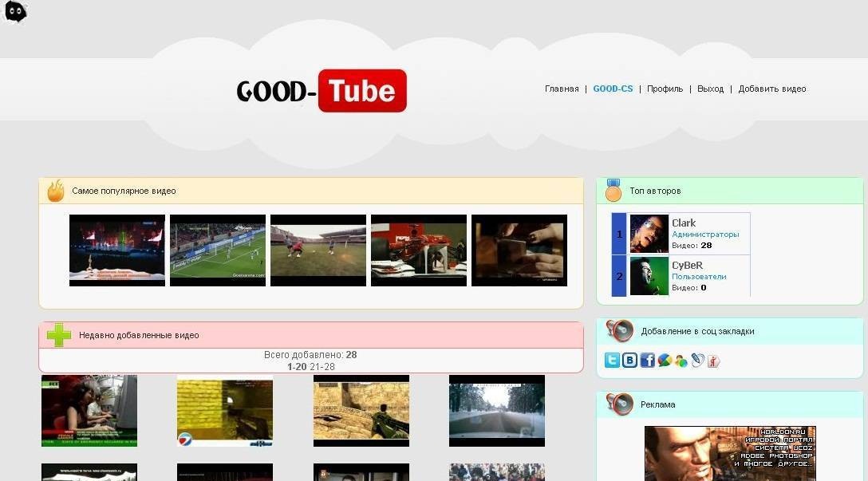Screen dimensions: 868x481
Task: Log out via Выход
Action: 710,89
